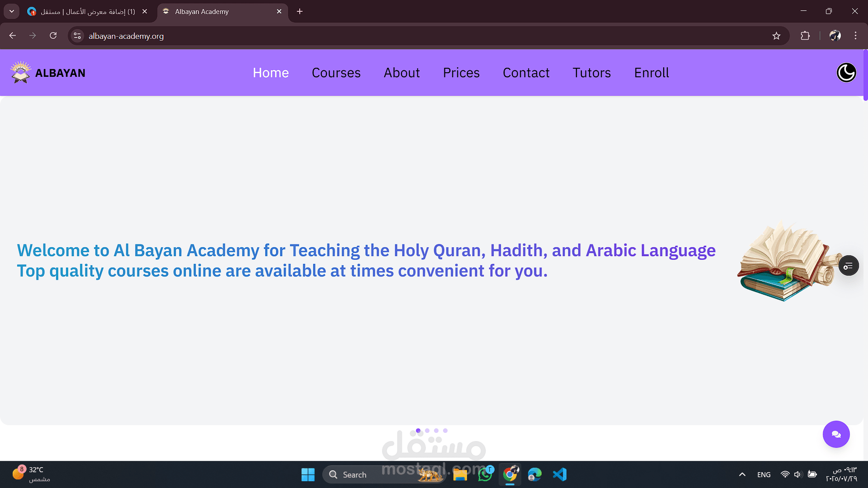Viewport: 868px width, 488px height.
Task: Go to the Enroll page link
Action: (651, 73)
